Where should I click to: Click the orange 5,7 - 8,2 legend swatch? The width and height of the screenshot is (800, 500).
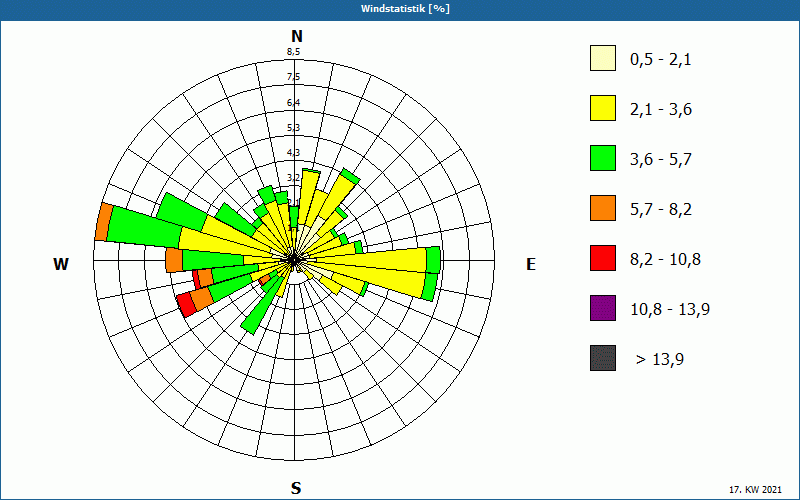click(x=603, y=208)
